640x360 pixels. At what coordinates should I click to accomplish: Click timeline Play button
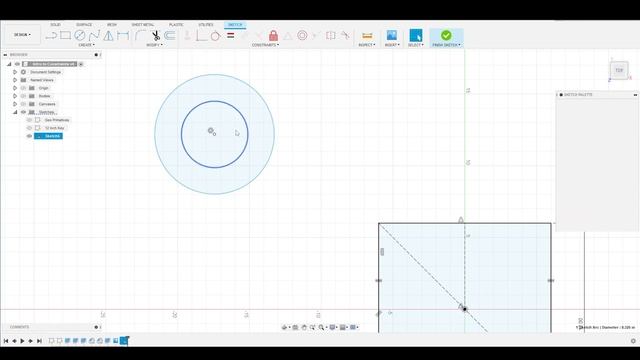point(22,341)
